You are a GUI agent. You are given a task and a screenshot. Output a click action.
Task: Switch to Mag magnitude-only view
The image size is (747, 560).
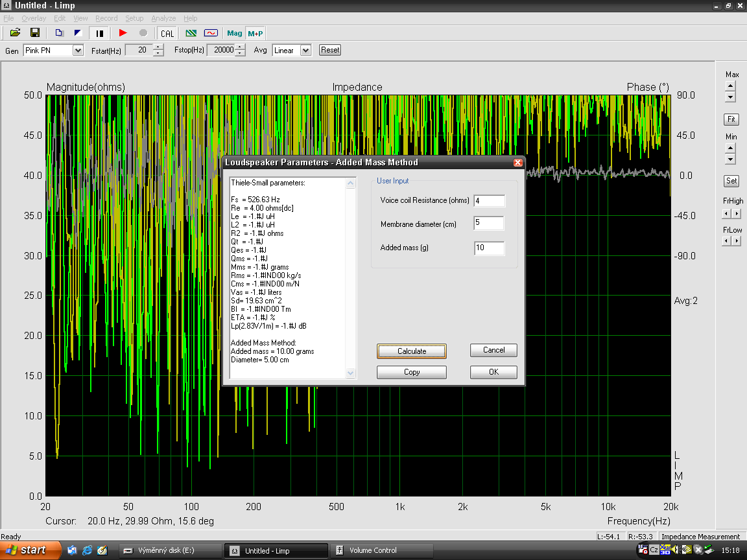coord(234,33)
